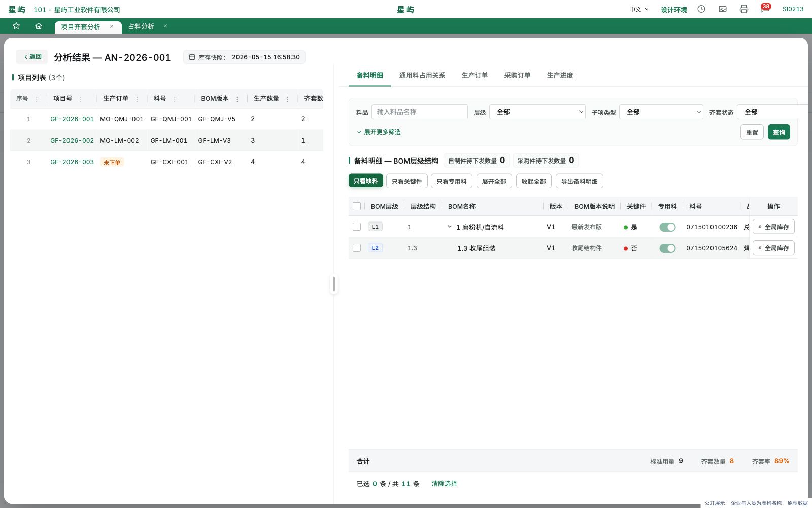Expand 展开更多筛选 filters

tap(379, 132)
